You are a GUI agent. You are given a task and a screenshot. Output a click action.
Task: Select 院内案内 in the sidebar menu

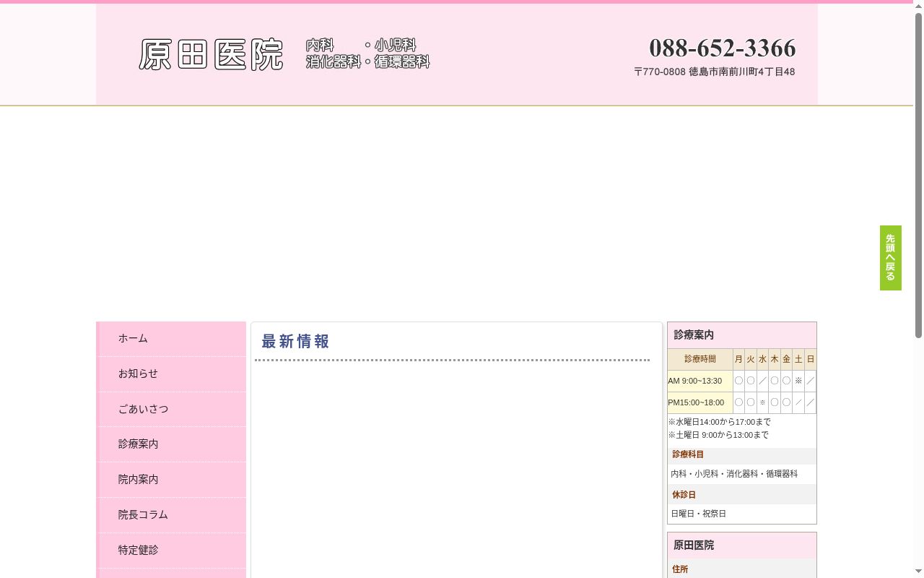point(172,479)
